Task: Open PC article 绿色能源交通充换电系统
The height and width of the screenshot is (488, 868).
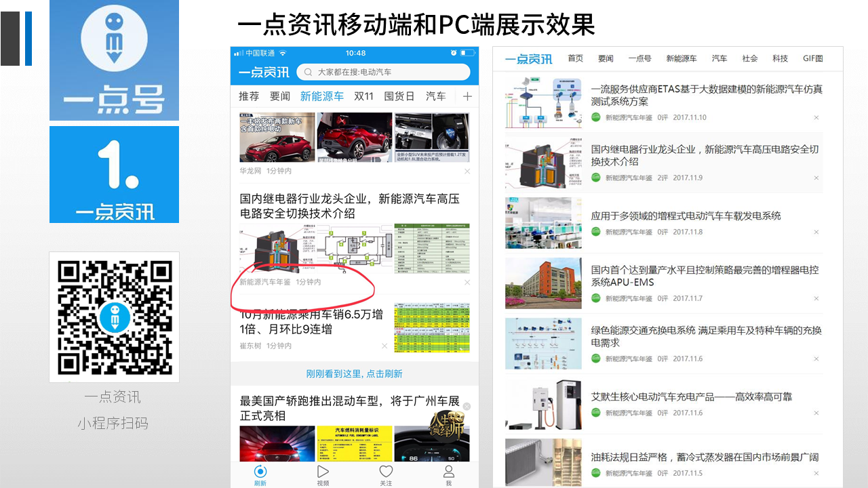Action: (706, 336)
